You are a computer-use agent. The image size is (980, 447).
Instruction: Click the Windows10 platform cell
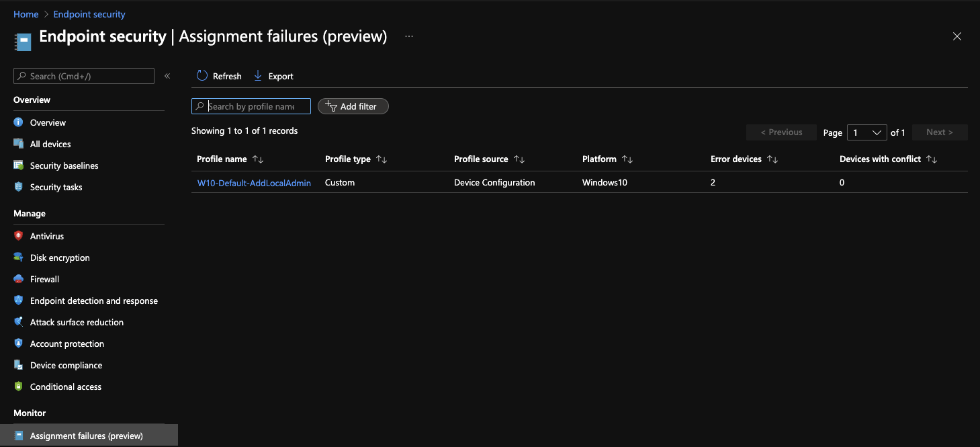pos(605,182)
